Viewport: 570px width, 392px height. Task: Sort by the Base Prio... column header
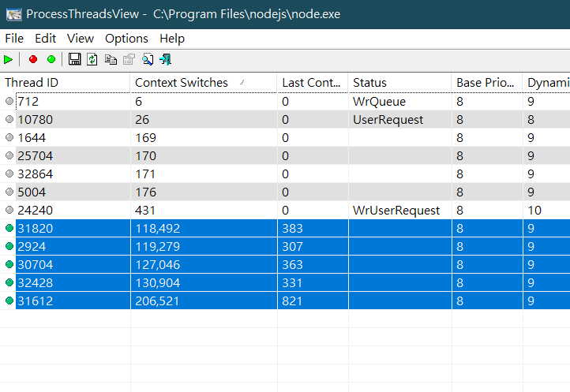pyautogui.click(x=487, y=83)
